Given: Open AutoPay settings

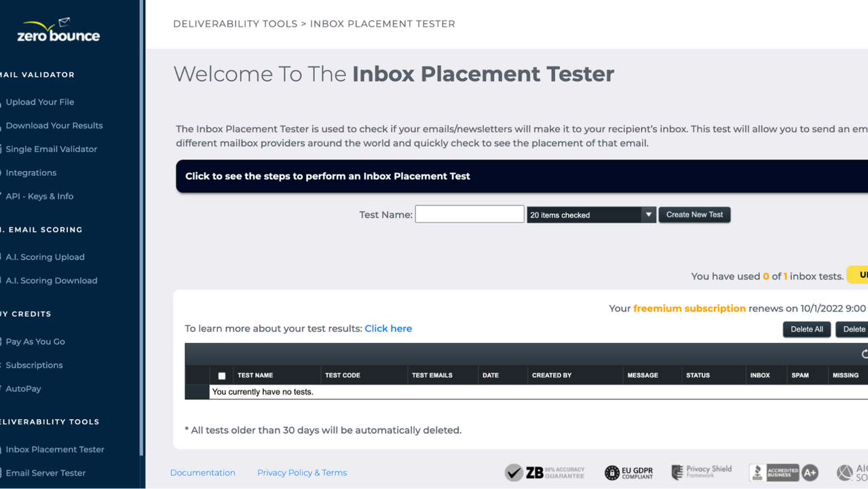Looking at the screenshot, I should [x=23, y=389].
